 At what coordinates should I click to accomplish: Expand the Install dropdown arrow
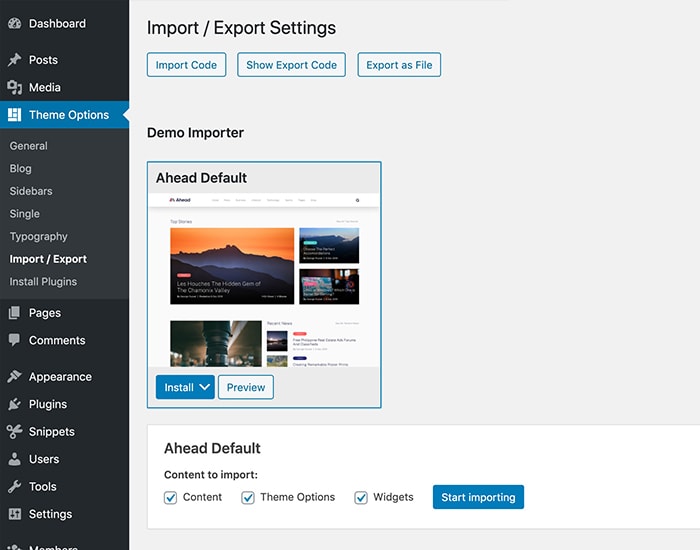[x=204, y=387]
